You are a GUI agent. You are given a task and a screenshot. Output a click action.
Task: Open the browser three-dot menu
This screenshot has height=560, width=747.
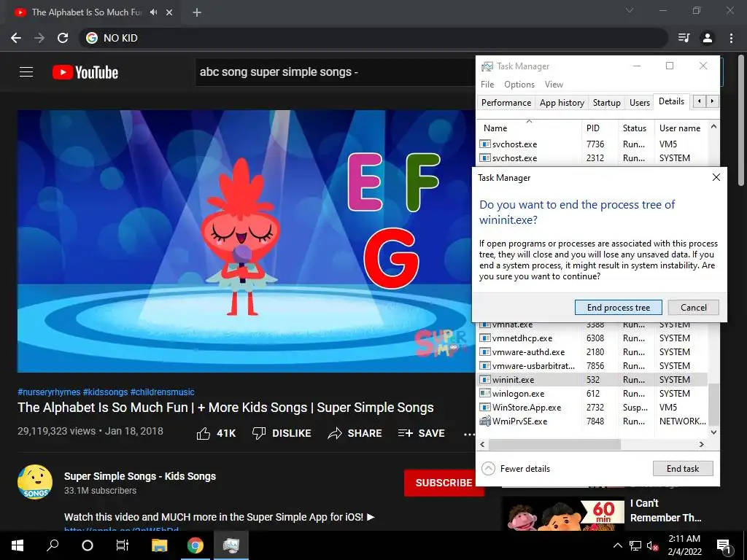click(731, 38)
